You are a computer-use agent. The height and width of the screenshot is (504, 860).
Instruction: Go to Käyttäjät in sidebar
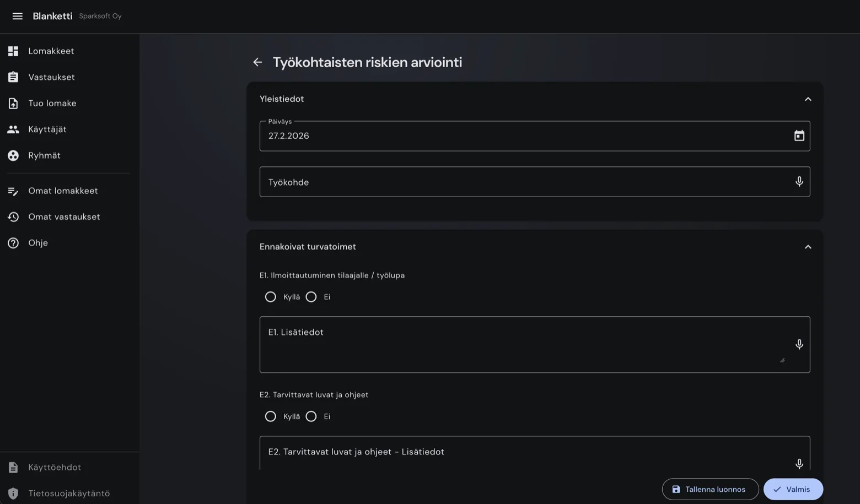(47, 129)
